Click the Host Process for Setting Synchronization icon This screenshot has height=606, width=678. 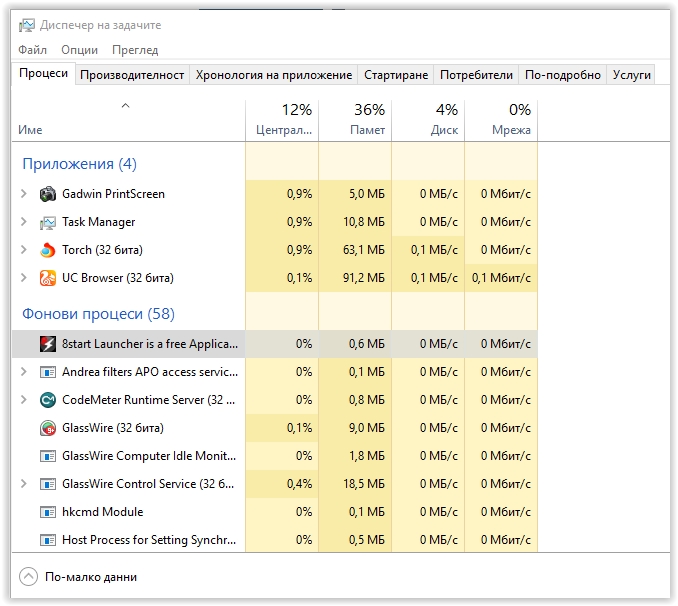[x=48, y=540]
